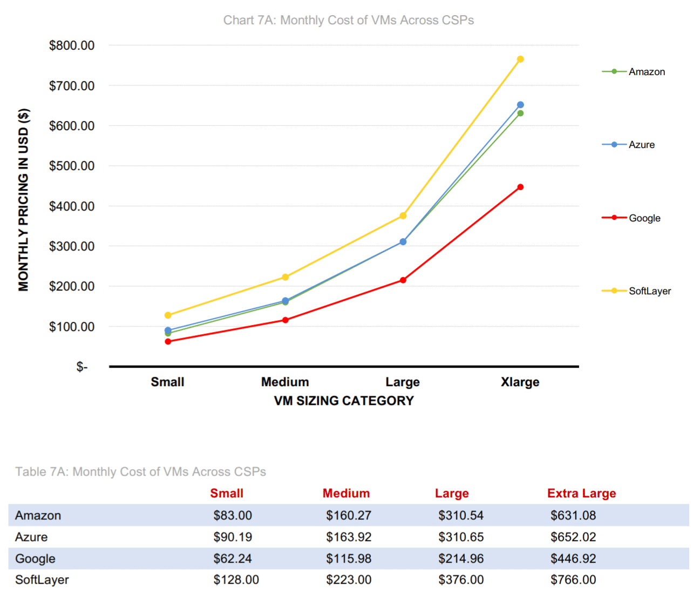This screenshot has width=700, height=615.
Task: Click the Google red data point at Xlarge
Action: pos(520,187)
